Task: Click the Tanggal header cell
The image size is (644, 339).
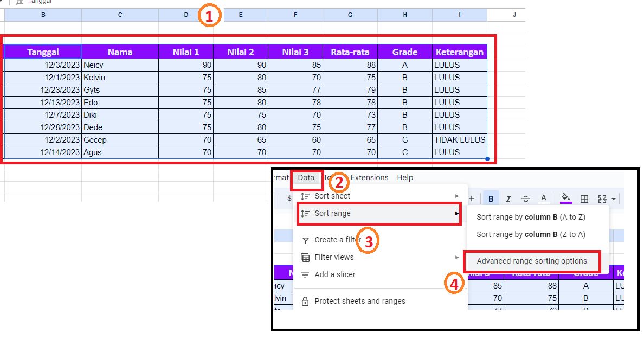Action: [43, 52]
